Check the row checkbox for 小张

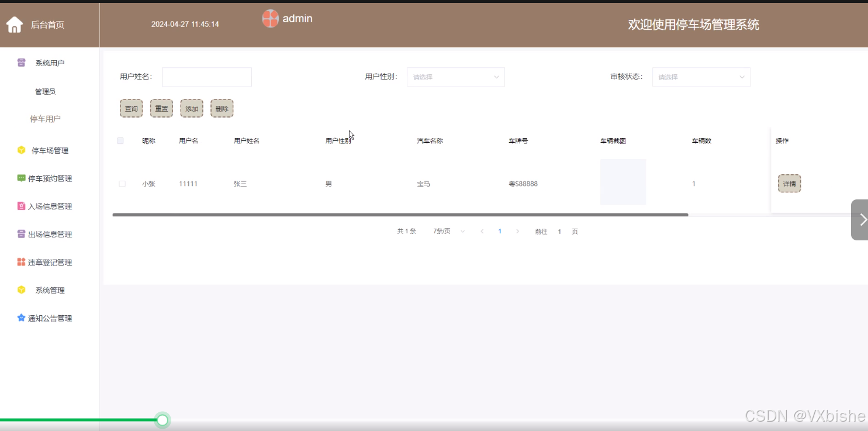[x=122, y=183]
